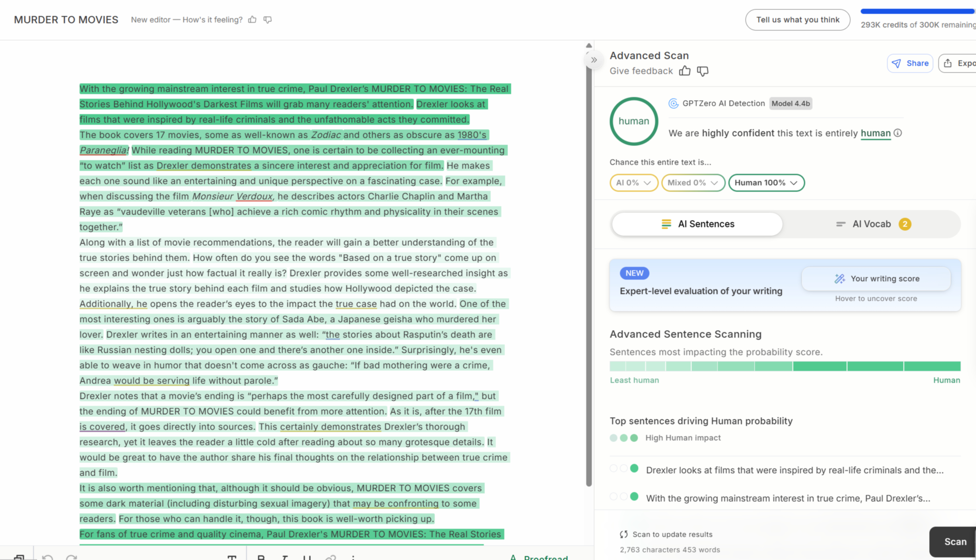The image size is (976, 560).
Task: Switch to the AI Vocab tab
Action: (x=872, y=224)
